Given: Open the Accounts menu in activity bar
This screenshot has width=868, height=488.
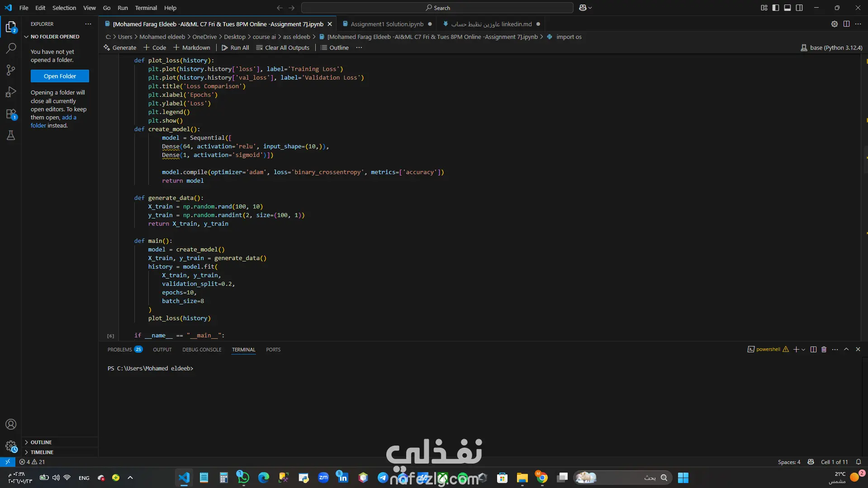Looking at the screenshot, I should tap(11, 424).
